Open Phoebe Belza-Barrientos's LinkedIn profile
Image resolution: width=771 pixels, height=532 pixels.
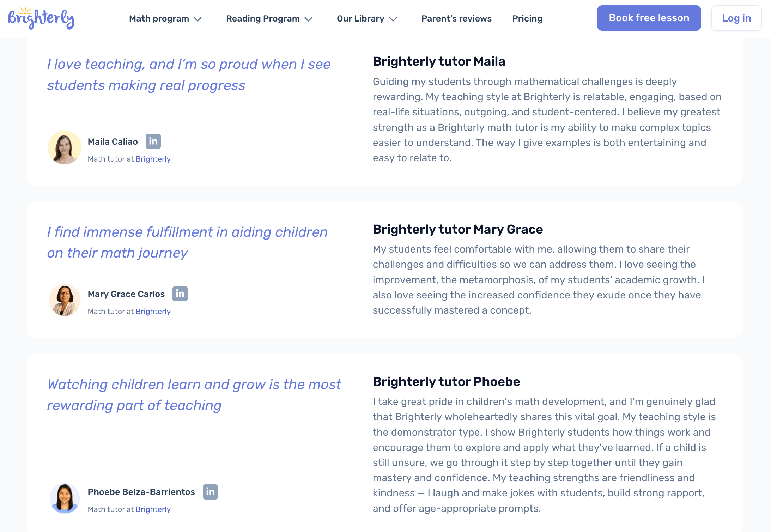pyautogui.click(x=211, y=492)
